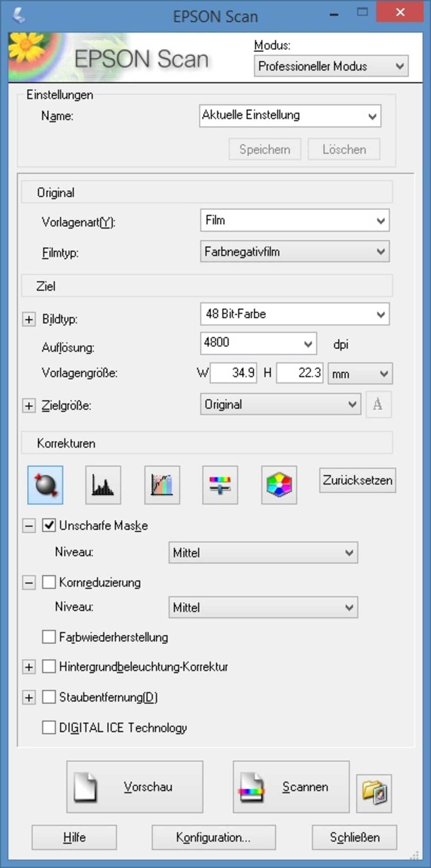
Task: Open the mm units dropdown
Action: pos(360,373)
